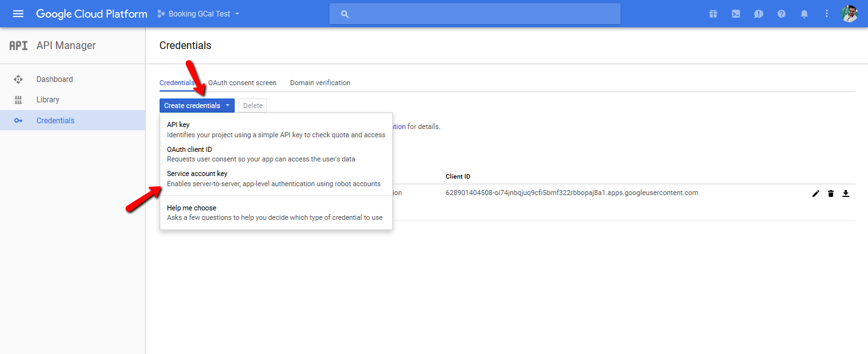Open the three-dot utilities menu
This screenshot has width=868, height=354.
pyautogui.click(x=827, y=13)
